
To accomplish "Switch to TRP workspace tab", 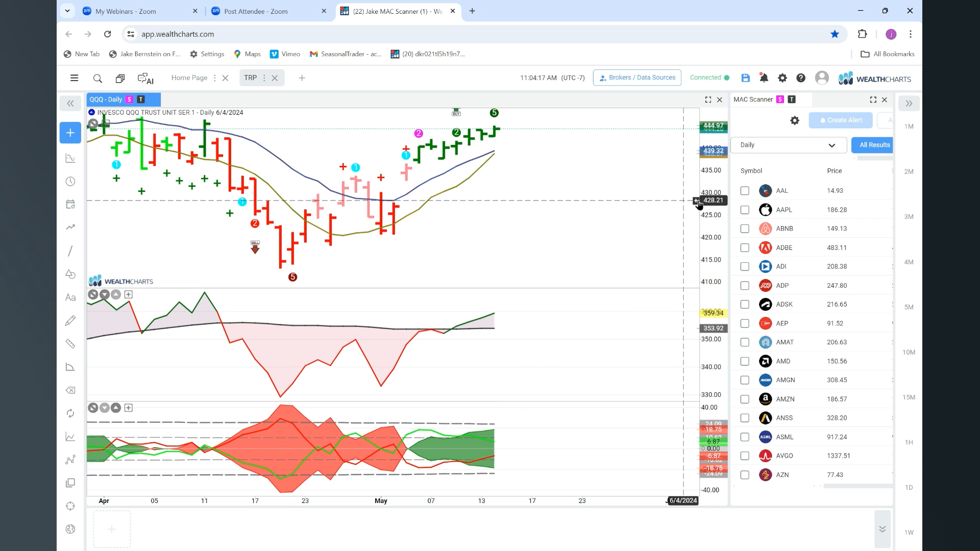I will [x=250, y=78].
